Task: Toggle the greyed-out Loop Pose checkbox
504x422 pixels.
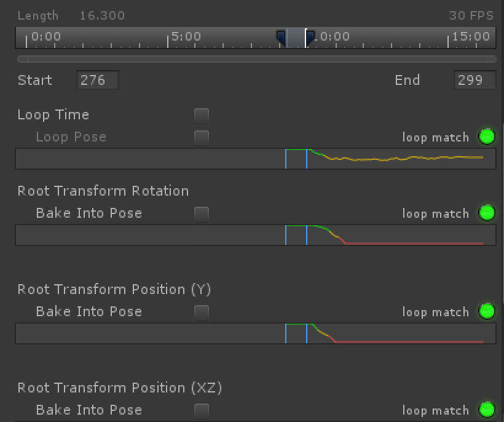Action: click(201, 137)
